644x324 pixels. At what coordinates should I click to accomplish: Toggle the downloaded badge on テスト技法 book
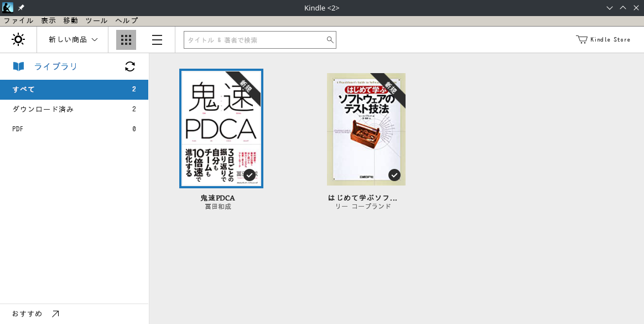(x=394, y=175)
